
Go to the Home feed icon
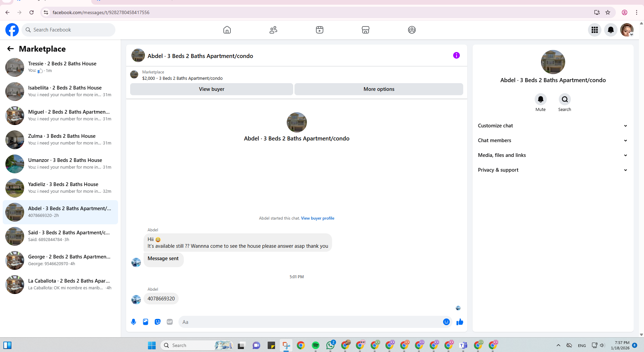pos(227,30)
